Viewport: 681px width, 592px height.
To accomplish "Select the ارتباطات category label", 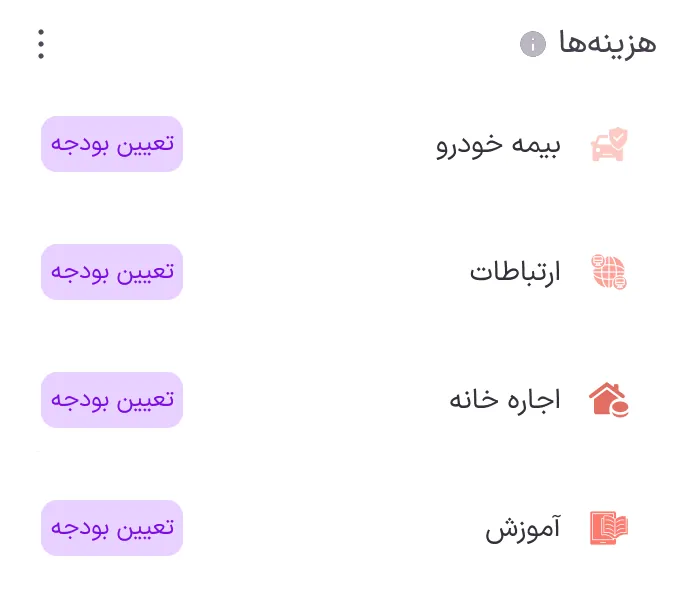I will pyautogui.click(x=515, y=272).
